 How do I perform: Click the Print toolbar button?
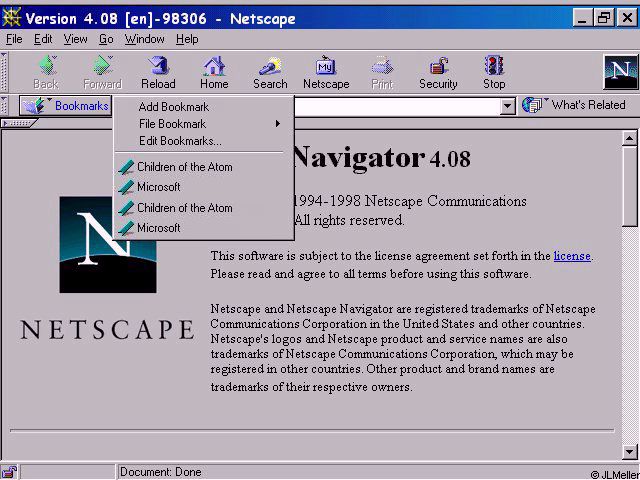382,73
